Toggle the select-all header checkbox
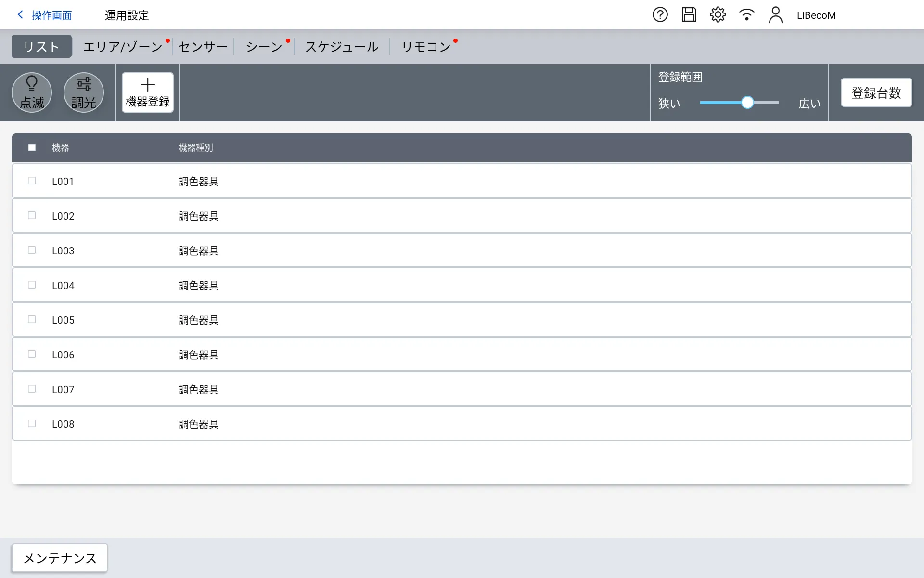Image resolution: width=924 pixels, height=578 pixels. [x=32, y=147]
